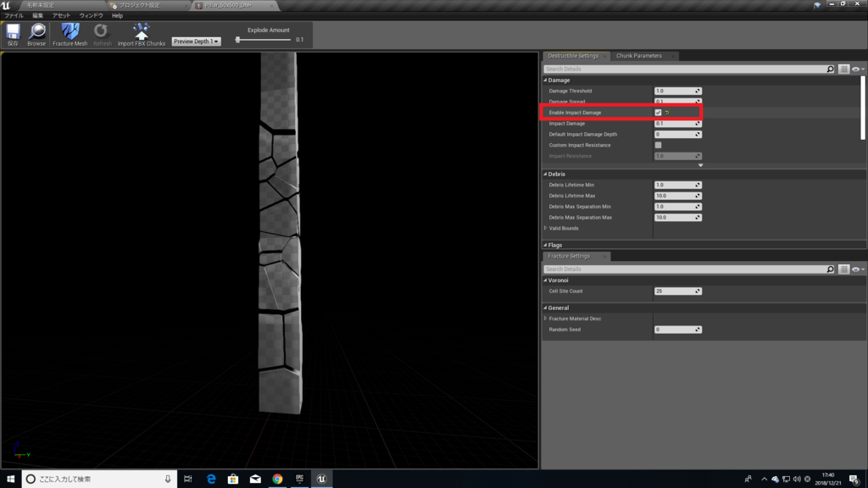Image resolution: width=868 pixels, height=488 pixels.
Task: Open the アセット menu
Action: click(x=61, y=16)
